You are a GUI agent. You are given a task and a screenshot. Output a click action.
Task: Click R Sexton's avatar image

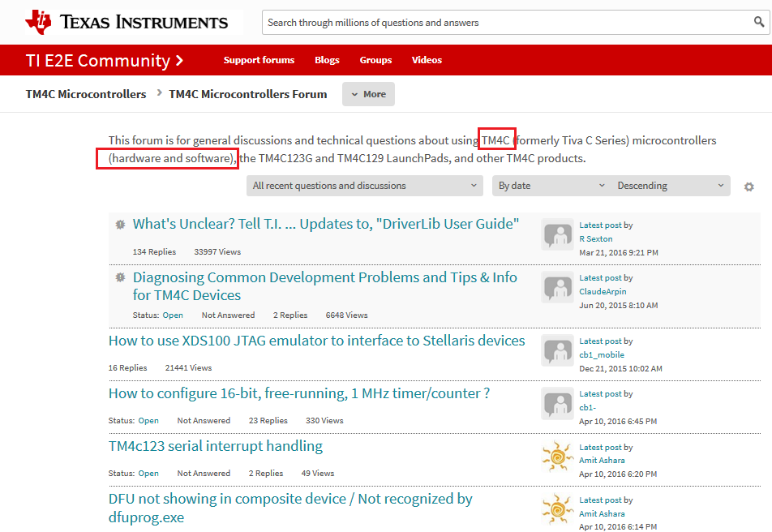click(557, 234)
